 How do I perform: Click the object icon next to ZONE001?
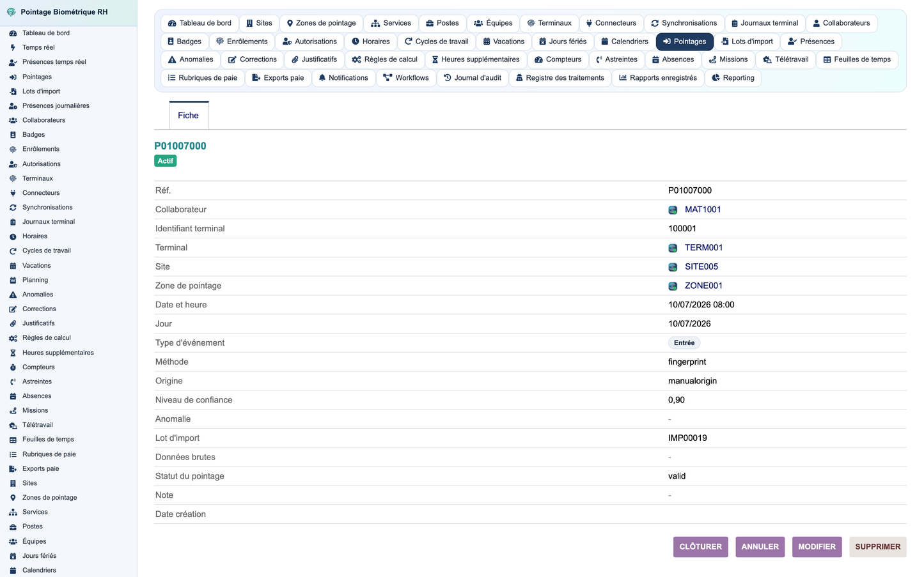click(x=673, y=286)
